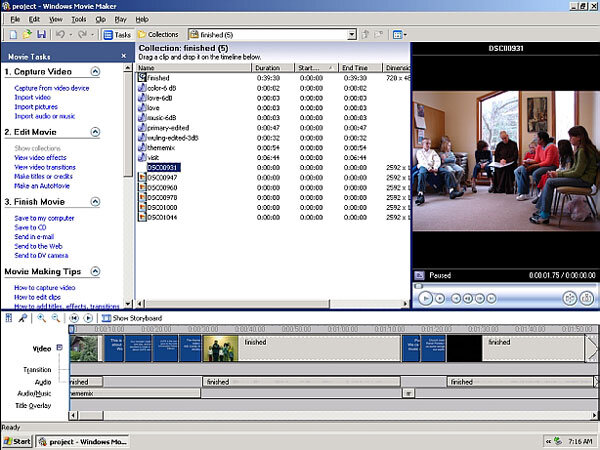Select the primary-edited audio clip
Viewport: 600px width, 450px height.
click(x=164, y=128)
